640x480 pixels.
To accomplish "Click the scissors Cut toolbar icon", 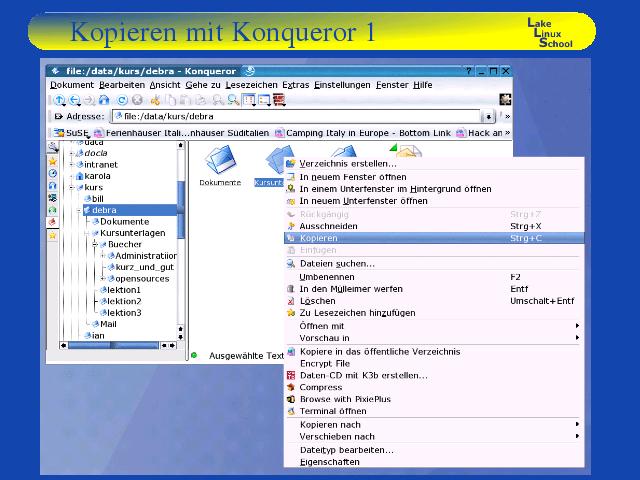I will (x=155, y=100).
